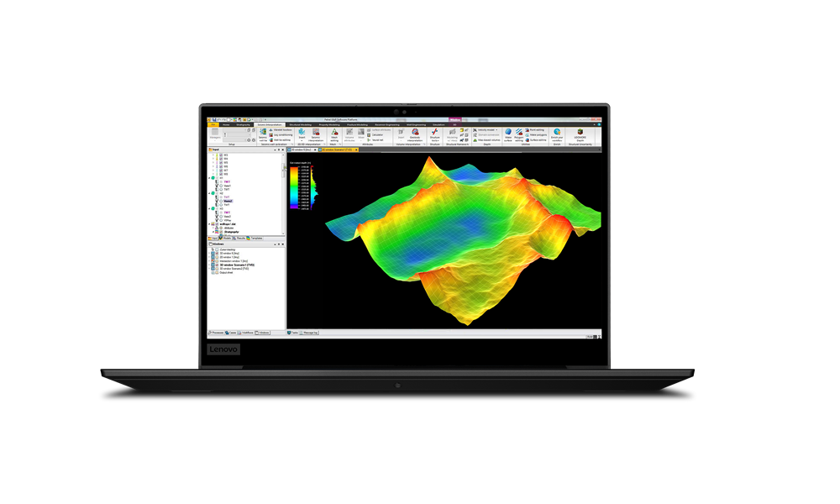Viewport: 840px width, 504px height.
Task: Open the Calculator in Attributes group
Action: click(x=374, y=135)
